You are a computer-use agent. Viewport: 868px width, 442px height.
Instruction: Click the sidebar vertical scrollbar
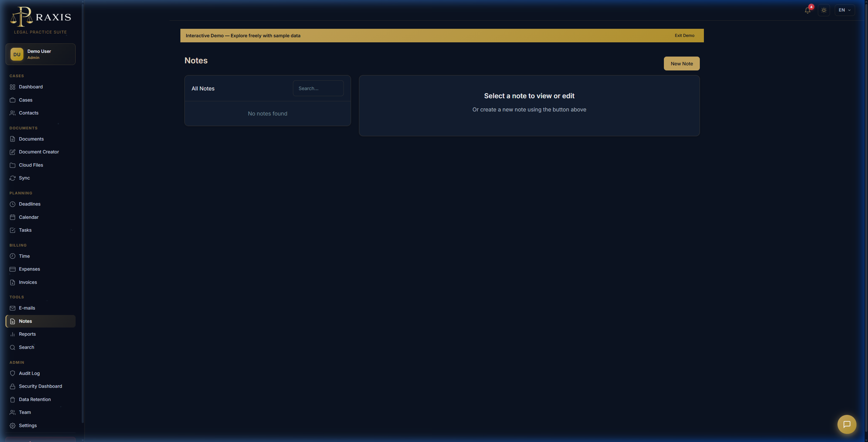coord(83,213)
